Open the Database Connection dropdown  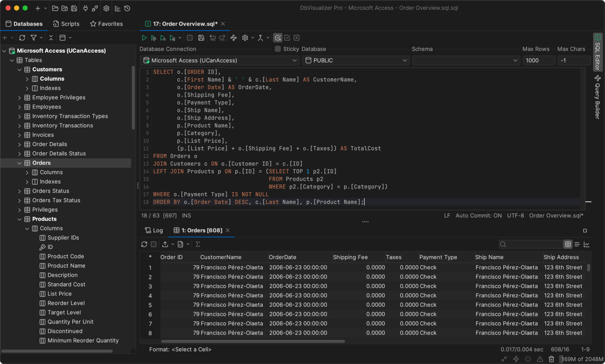pos(220,60)
